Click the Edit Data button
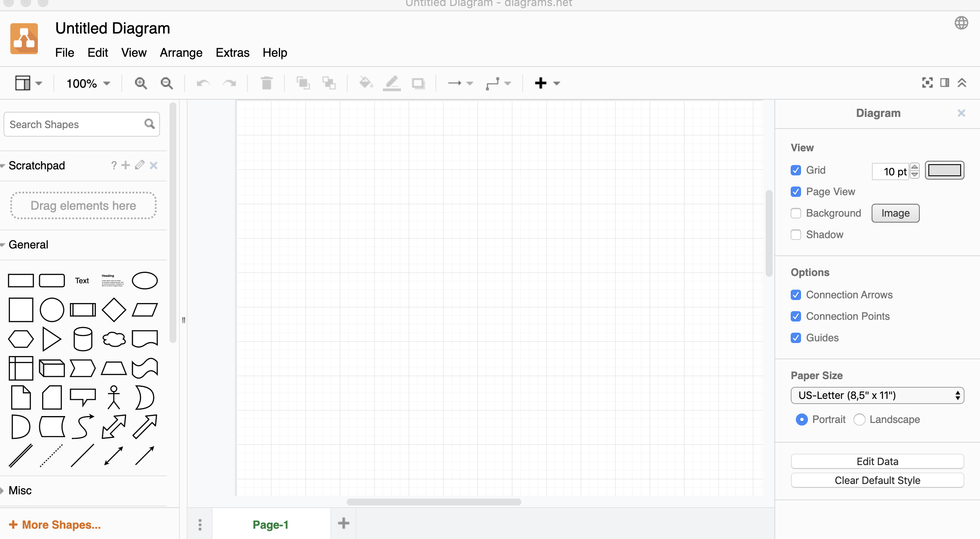This screenshot has height=539, width=980. (877, 461)
